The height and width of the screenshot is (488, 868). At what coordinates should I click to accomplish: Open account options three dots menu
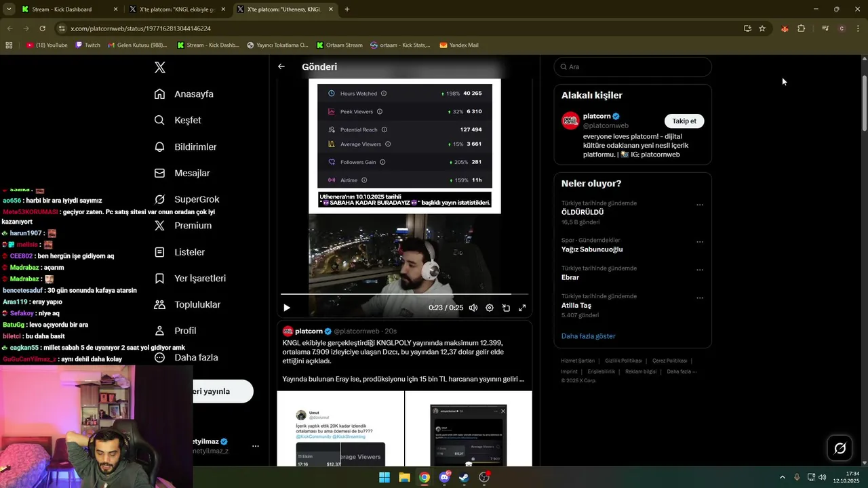click(256, 446)
